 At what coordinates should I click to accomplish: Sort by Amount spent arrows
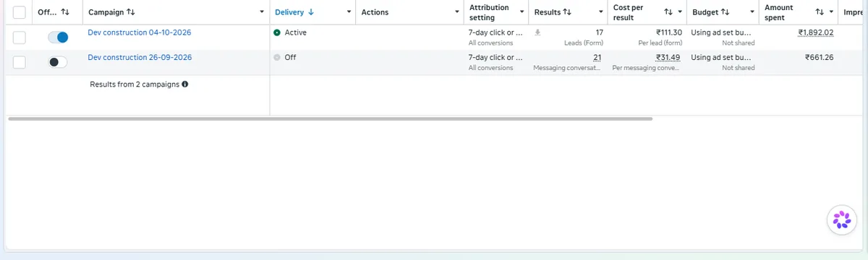coord(820,12)
